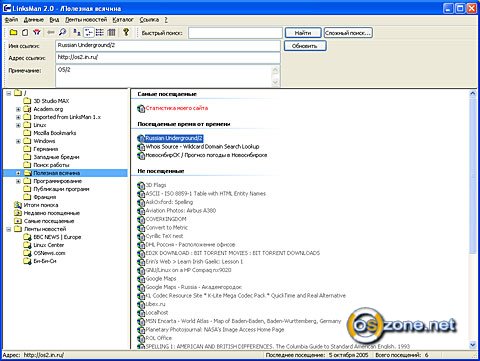Expand the Academ.org folder

point(18,109)
